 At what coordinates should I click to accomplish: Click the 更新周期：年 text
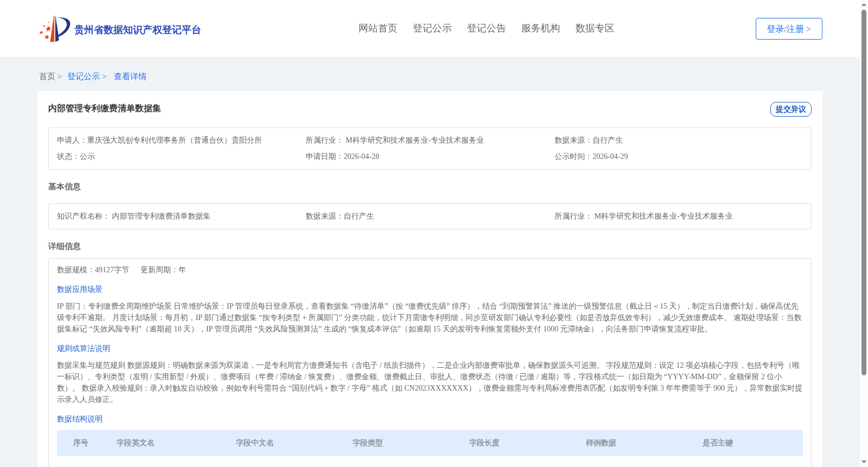click(163, 270)
